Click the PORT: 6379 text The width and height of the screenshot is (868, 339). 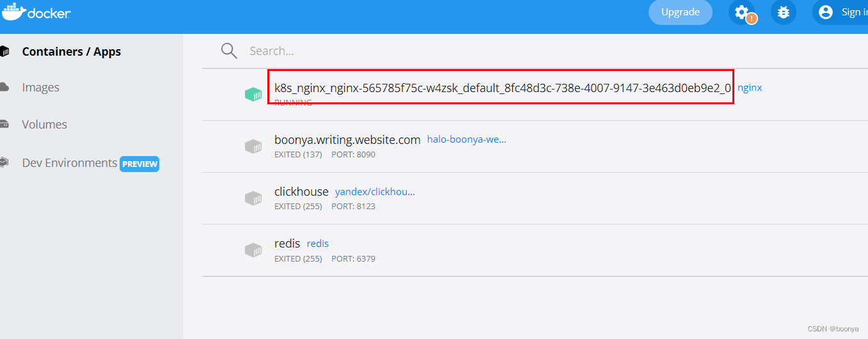pos(353,259)
